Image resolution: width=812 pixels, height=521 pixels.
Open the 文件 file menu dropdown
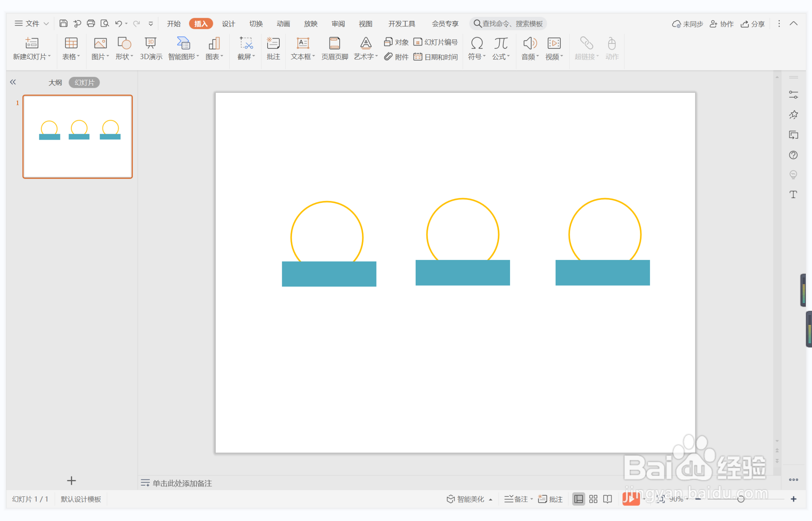tap(32, 23)
